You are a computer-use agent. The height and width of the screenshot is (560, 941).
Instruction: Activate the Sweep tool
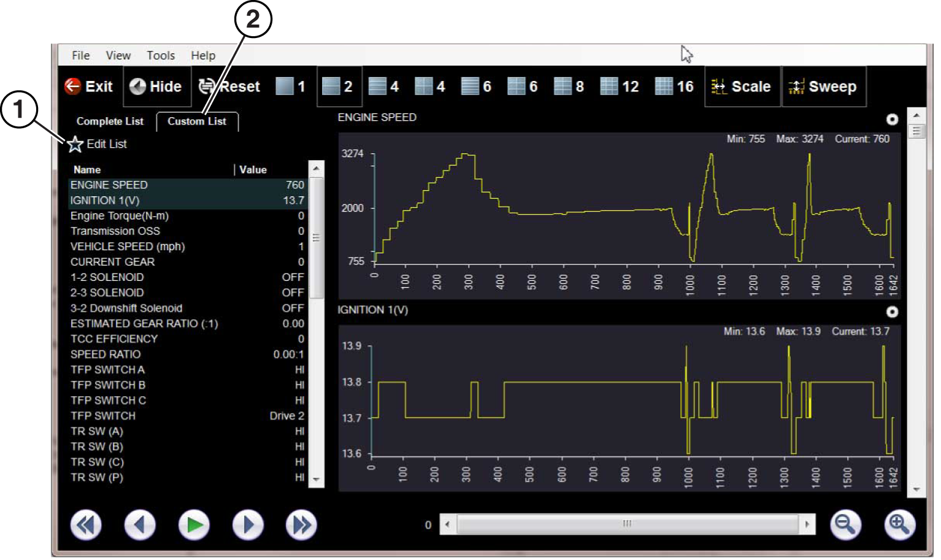(x=823, y=86)
